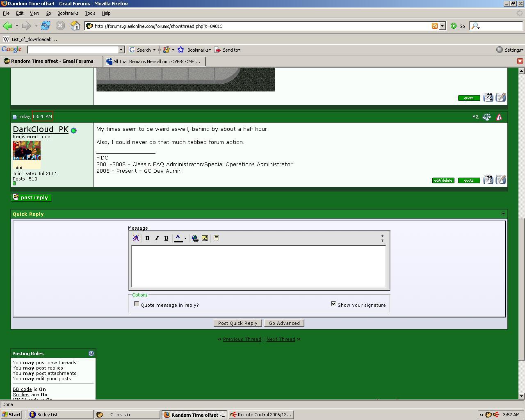Viewport: 525px width, 420px height.
Task: Toggle Bold formatting in the editor
Action: click(x=147, y=238)
